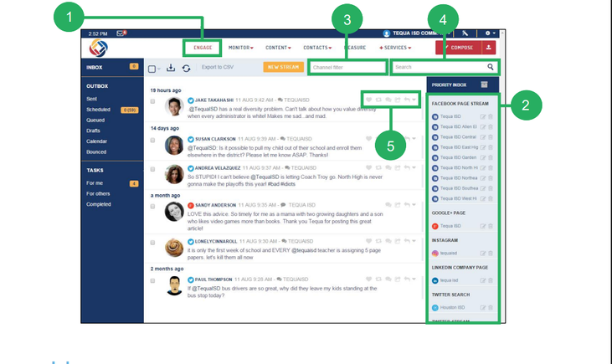Viewport: 612px width, 364px height.
Task: Open the Calendar view
Action: click(x=97, y=141)
